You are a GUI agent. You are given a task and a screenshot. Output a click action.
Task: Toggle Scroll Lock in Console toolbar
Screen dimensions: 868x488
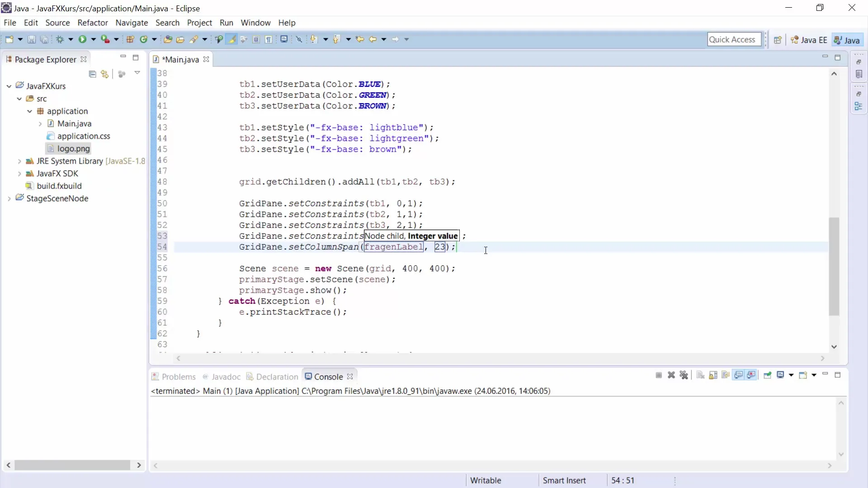(713, 375)
